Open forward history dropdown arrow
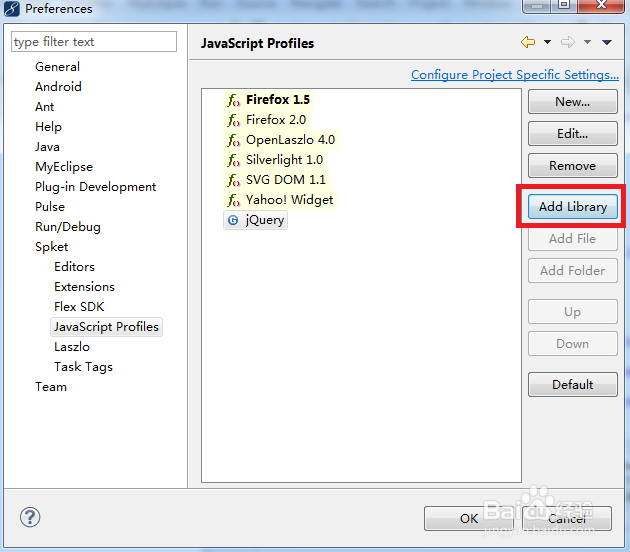 click(587, 42)
